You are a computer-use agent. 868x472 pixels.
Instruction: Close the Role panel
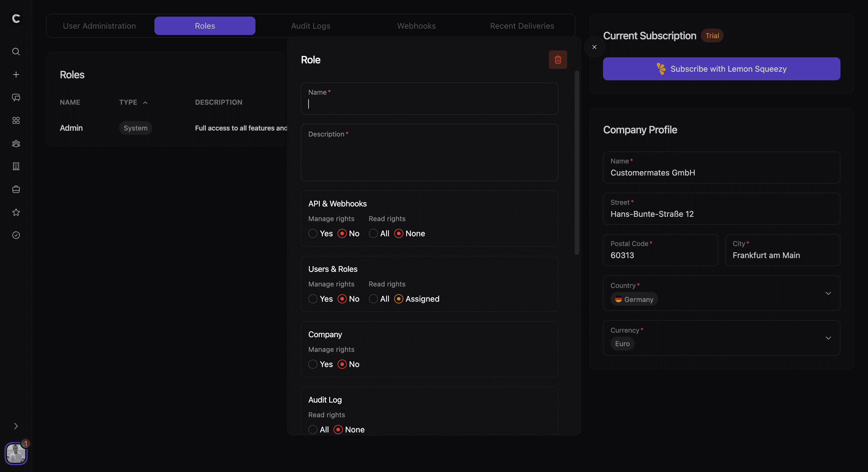[594, 47]
